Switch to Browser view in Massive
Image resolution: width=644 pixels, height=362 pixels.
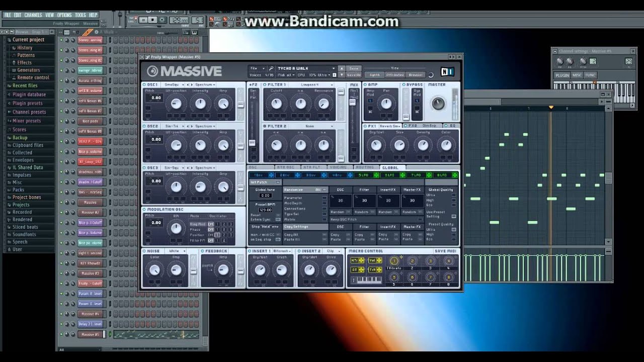pyautogui.click(x=416, y=75)
